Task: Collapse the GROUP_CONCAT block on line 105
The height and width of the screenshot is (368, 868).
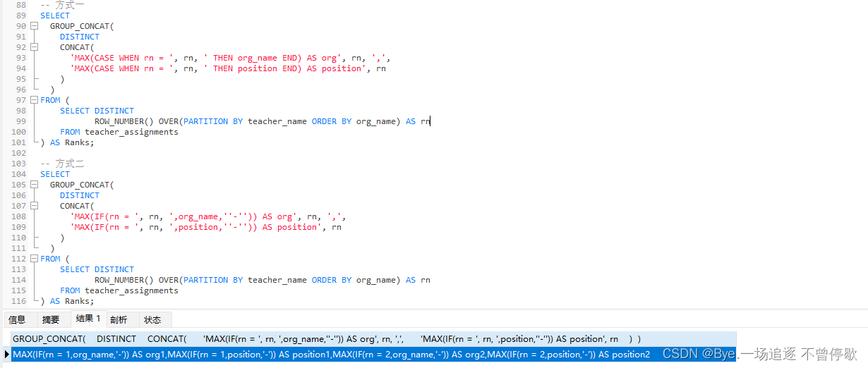Action: coord(34,185)
